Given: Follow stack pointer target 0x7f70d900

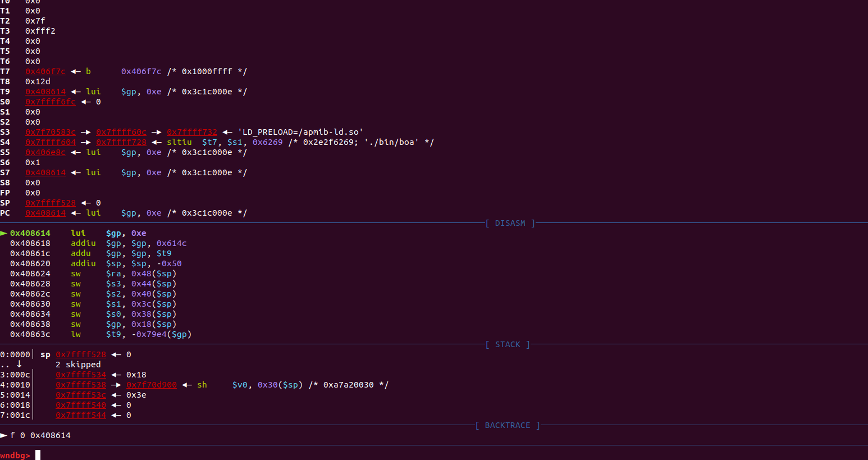Looking at the screenshot, I should [152, 385].
